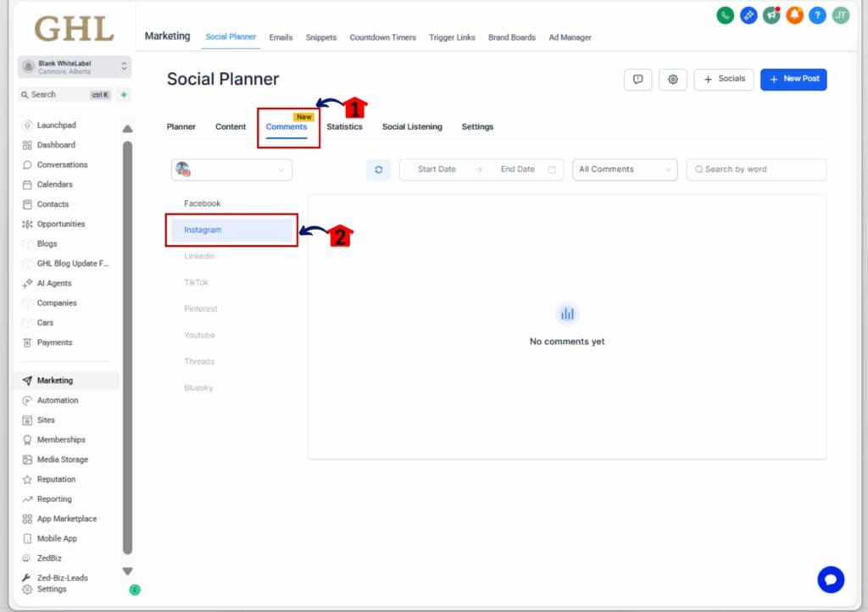The height and width of the screenshot is (612, 868).
Task: Open the orange notifications bell
Action: (x=794, y=15)
